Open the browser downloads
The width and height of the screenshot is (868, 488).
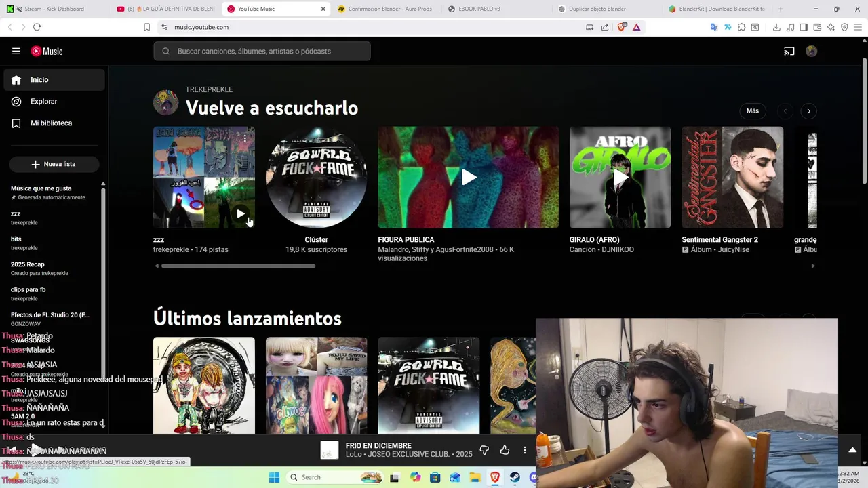(776, 27)
